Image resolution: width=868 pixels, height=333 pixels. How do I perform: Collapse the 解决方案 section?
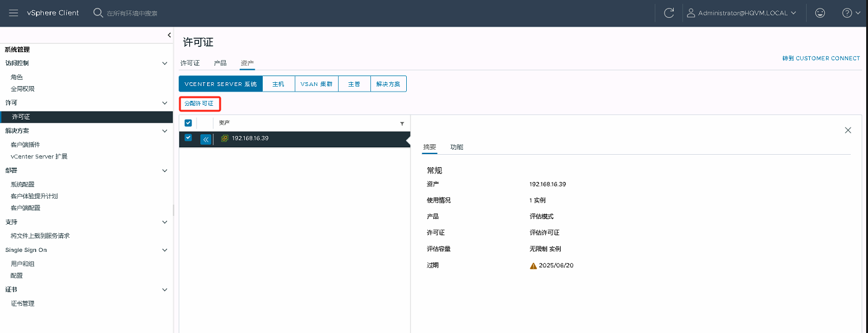[x=164, y=131]
